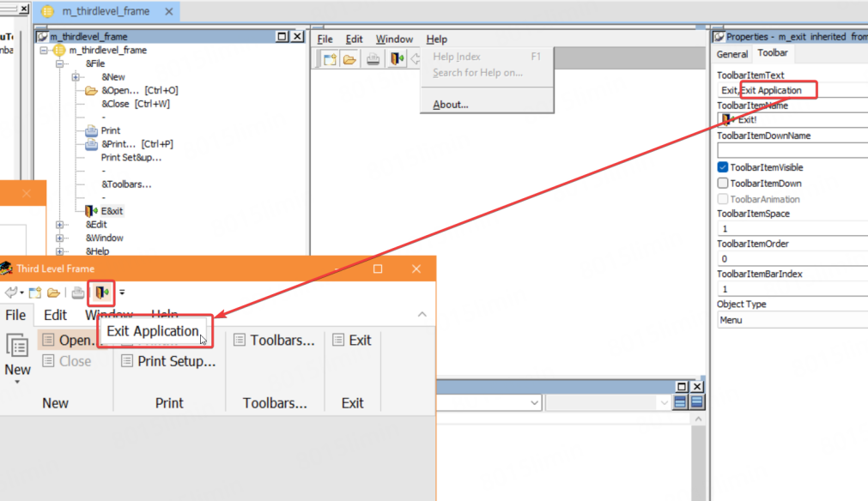Click the Exit door icon in quick access toolbar

tap(102, 293)
